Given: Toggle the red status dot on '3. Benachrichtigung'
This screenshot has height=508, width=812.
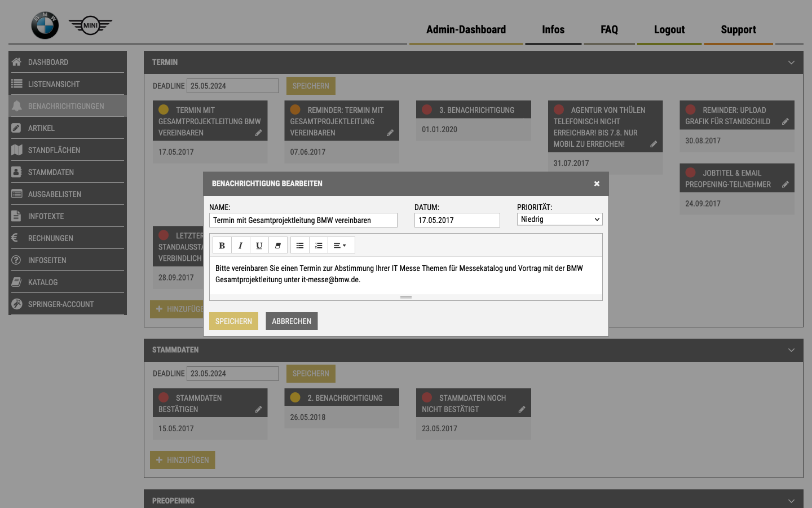Looking at the screenshot, I should coord(427,109).
